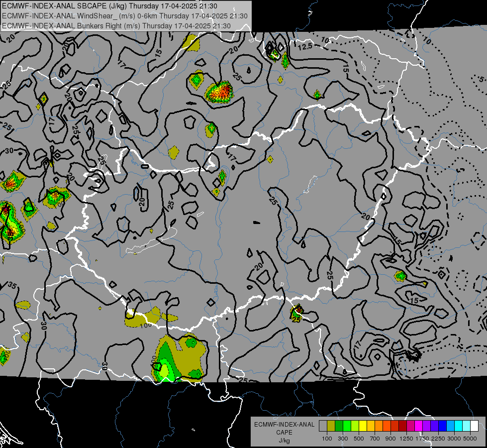
Task: Click the 5000 value on legend scale
Action: click(x=470, y=439)
